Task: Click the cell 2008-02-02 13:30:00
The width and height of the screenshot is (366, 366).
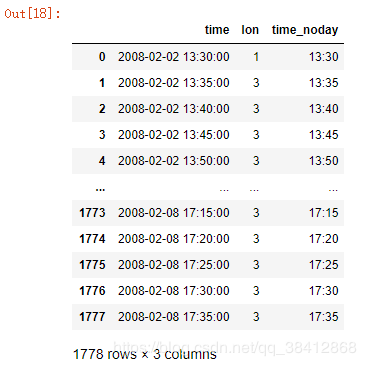Action: pos(174,57)
